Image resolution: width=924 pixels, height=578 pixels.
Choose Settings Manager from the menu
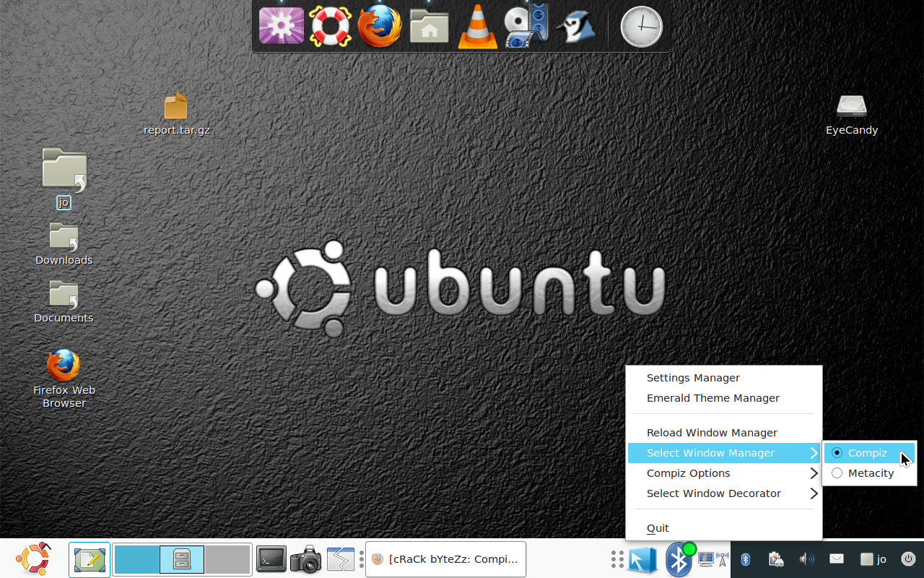click(x=693, y=378)
